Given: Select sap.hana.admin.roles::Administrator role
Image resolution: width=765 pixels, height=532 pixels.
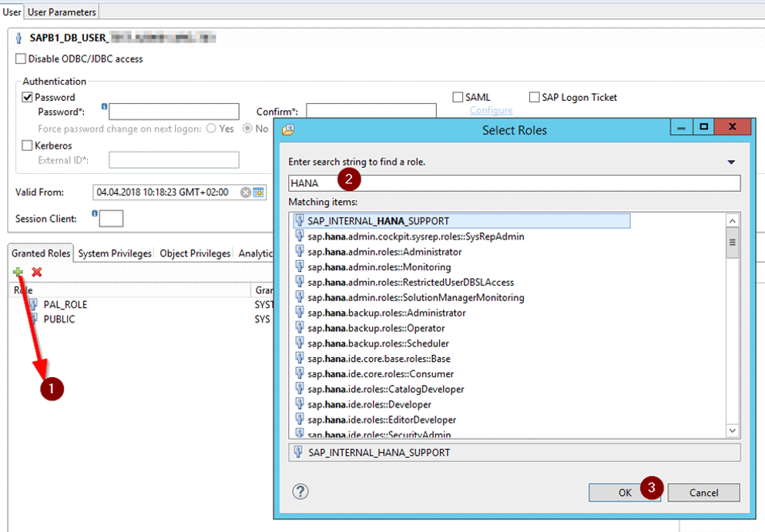Looking at the screenshot, I should (x=384, y=252).
